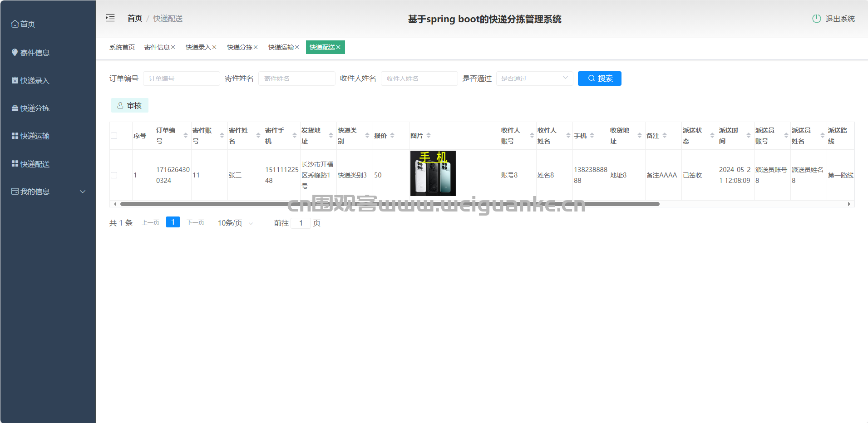Click the power icon to log out
This screenshot has width=868, height=423.
(816, 19)
